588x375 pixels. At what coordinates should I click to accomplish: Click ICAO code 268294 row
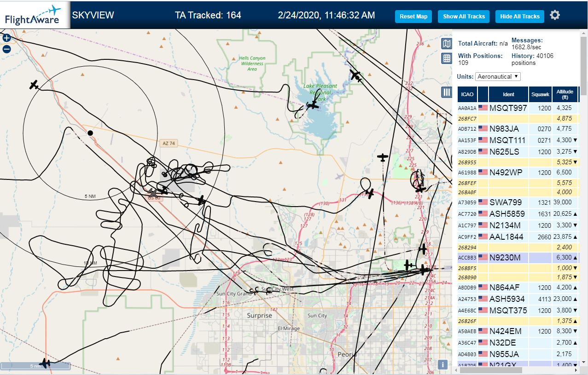tap(518, 247)
